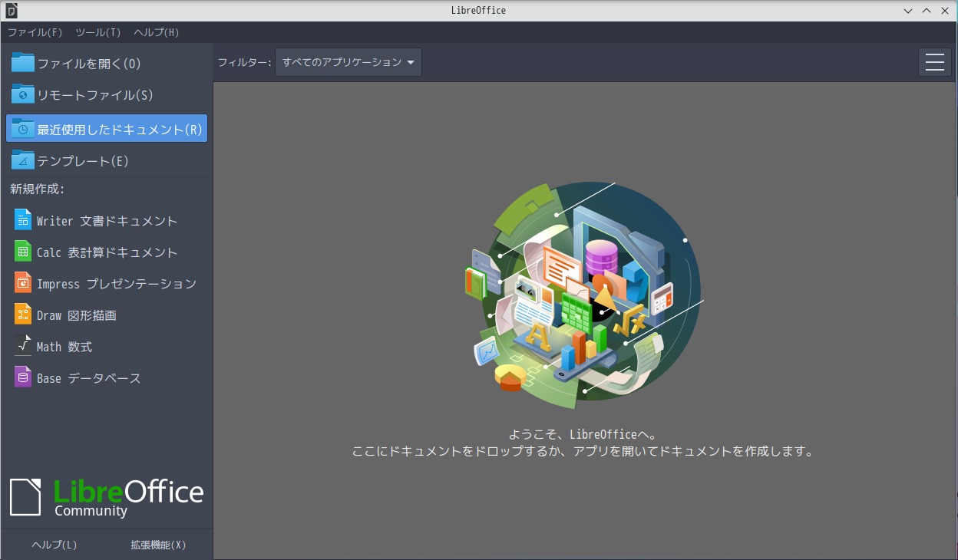The image size is (958, 560).
Task: Click the LibreOffice icon in titlebar
Action: pos(10,10)
